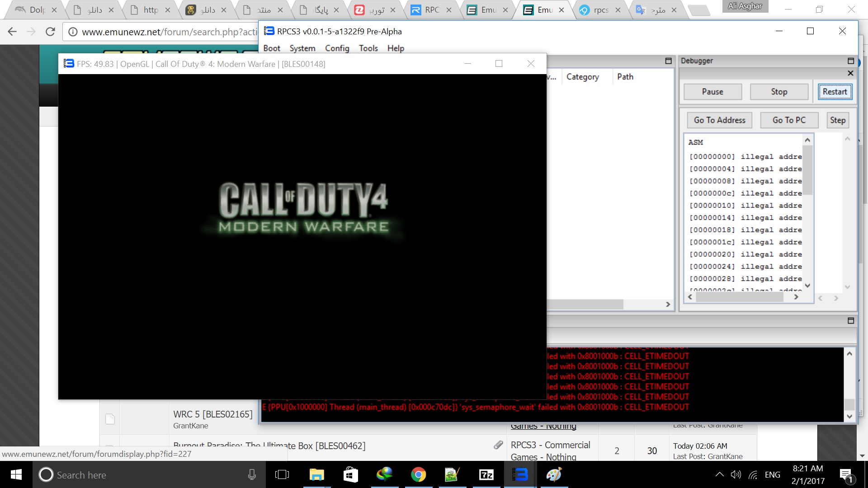This screenshot has width=868, height=488.
Task: Open the Boot menu
Action: click(272, 48)
